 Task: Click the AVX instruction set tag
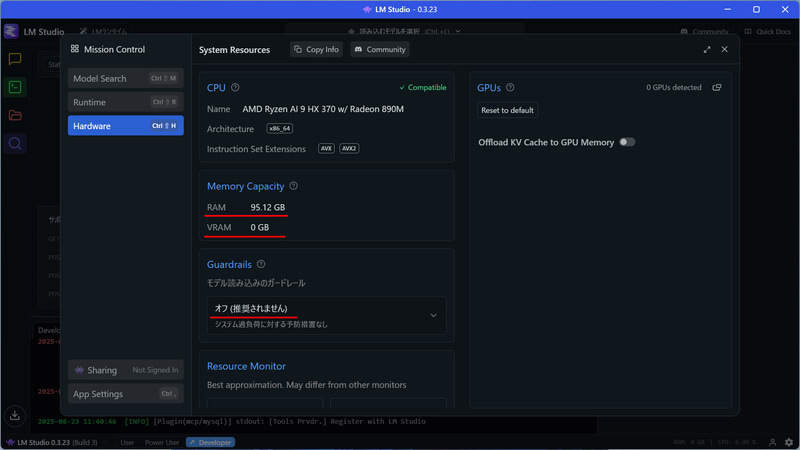click(x=326, y=148)
